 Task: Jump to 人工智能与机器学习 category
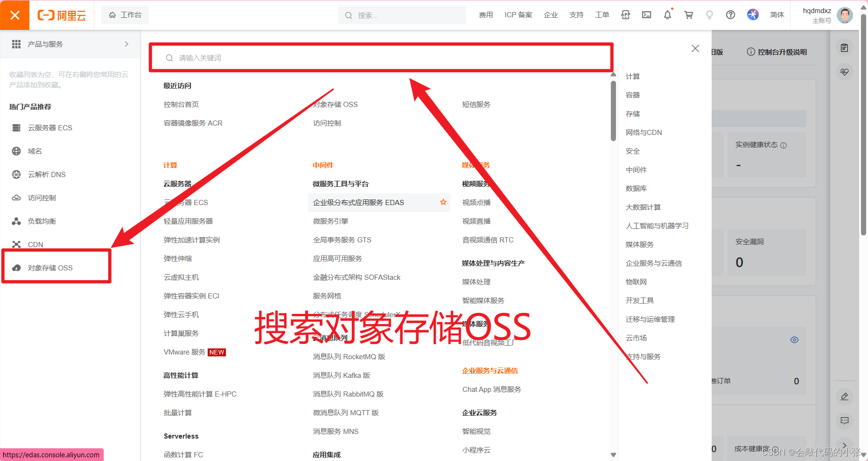tap(657, 226)
